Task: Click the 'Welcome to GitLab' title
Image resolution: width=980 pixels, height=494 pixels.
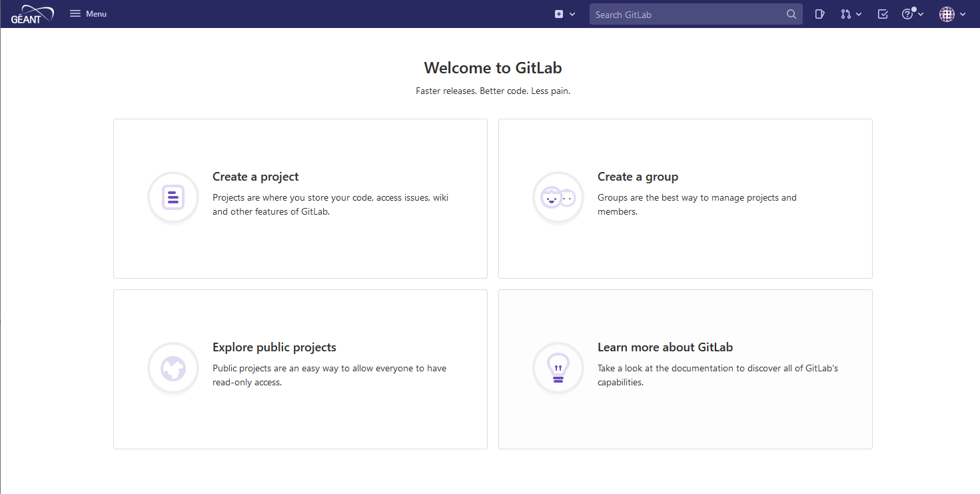Action: coord(493,68)
